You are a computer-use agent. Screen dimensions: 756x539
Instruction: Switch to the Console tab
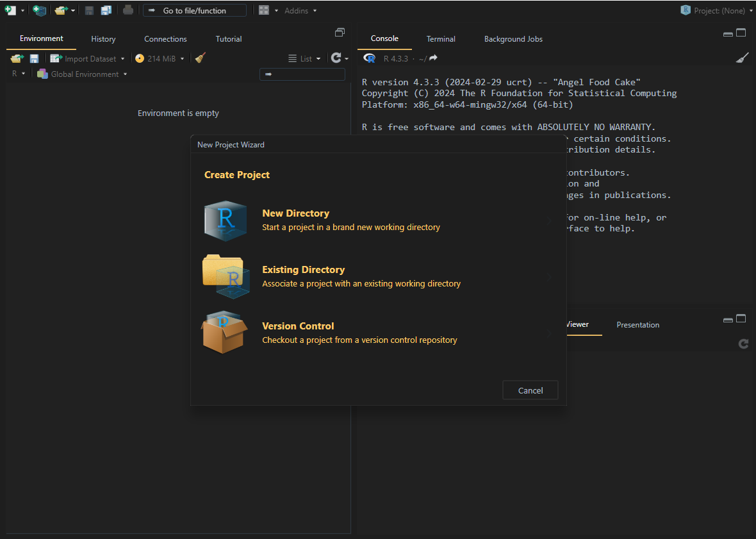[x=384, y=38]
